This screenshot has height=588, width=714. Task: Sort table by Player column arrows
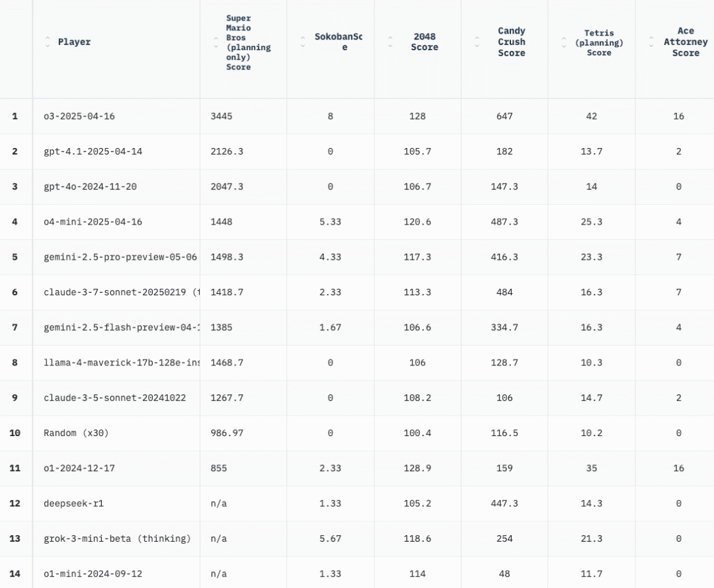(48, 42)
